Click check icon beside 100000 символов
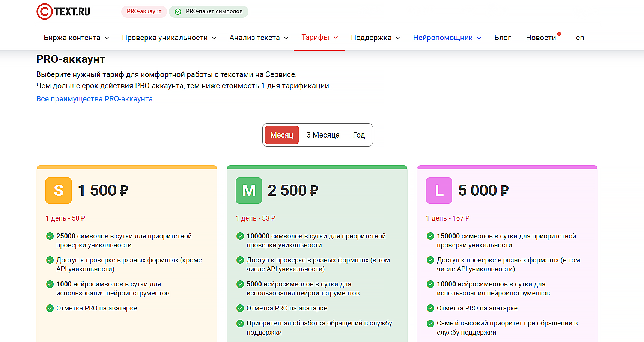The width and height of the screenshot is (644, 342). click(x=240, y=236)
